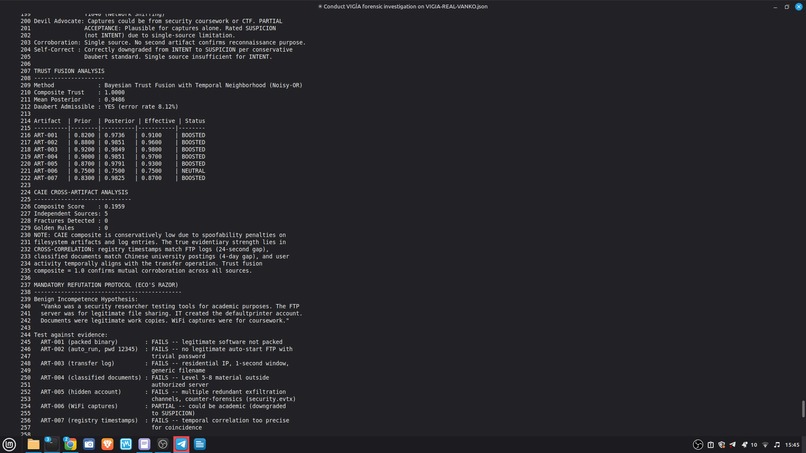The height and width of the screenshot is (453, 806).
Task: Click the 'Fractures Detected : 0' line
Action: [x=71, y=221]
